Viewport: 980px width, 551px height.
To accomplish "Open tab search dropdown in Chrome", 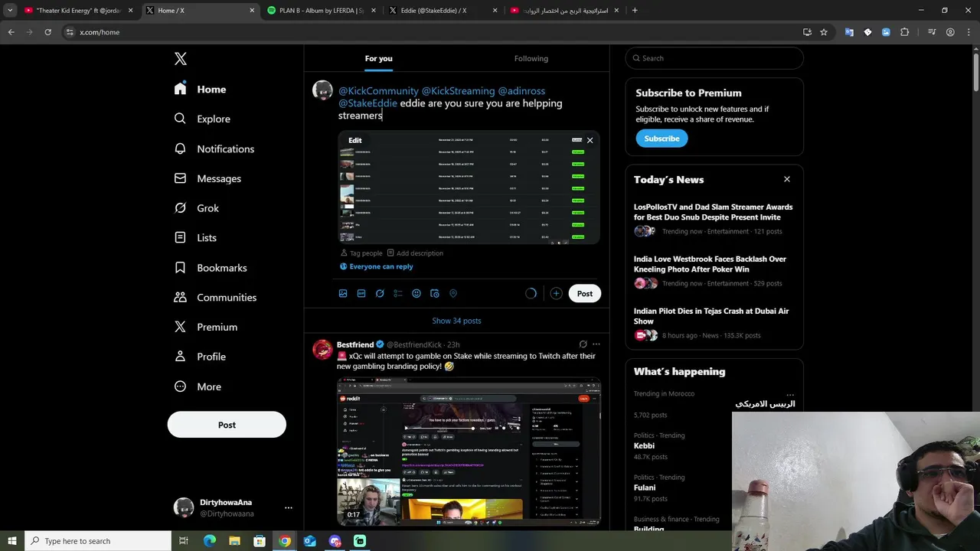I will tap(10, 11).
